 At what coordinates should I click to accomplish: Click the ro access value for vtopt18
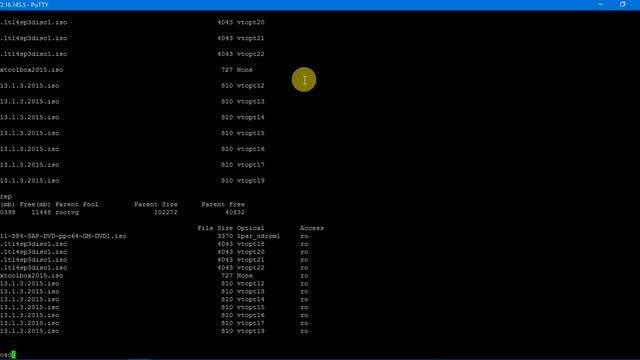[x=304, y=244]
